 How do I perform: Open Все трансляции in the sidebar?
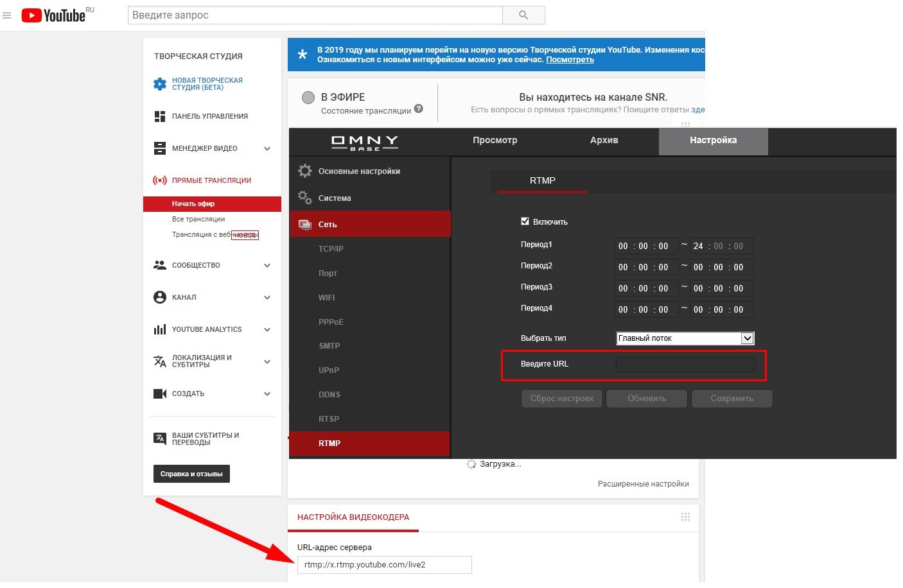(198, 220)
